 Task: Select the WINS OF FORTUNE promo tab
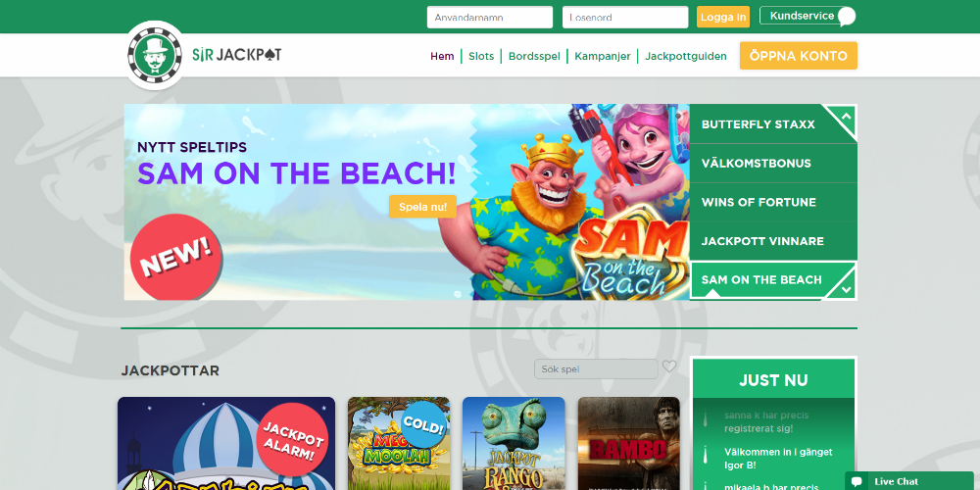pos(773,202)
